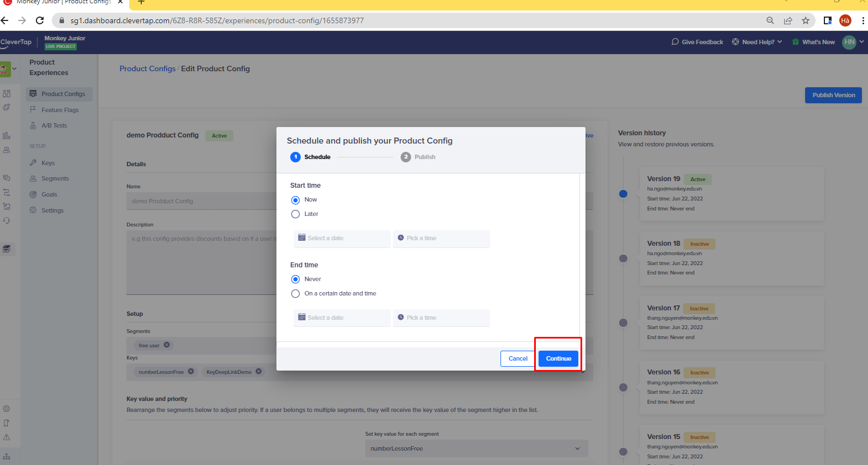Image resolution: width=868 pixels, height=465 pixels.
Task: Cancel the schedule dialog
Action: pos(518,358)
